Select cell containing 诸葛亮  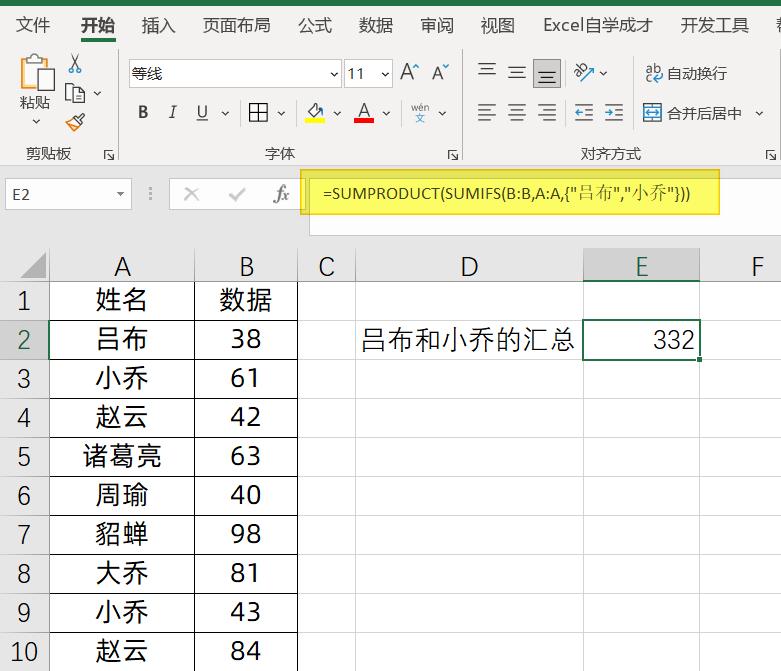(122, 457)
